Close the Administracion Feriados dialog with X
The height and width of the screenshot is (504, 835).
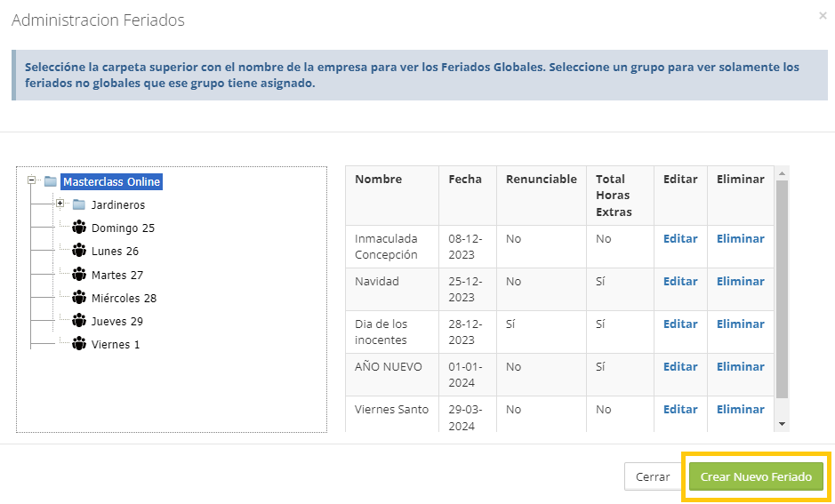click(822, 16)
